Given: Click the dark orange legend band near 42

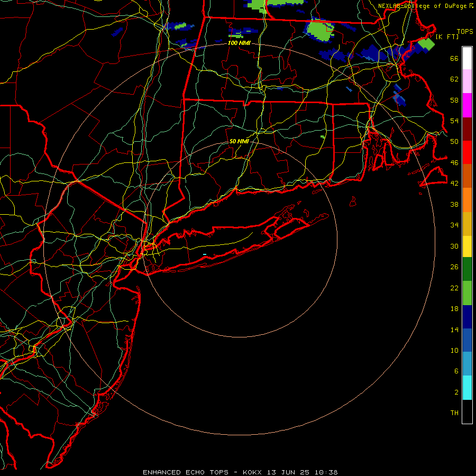Looking at the screenshot, I should [467, 176].
